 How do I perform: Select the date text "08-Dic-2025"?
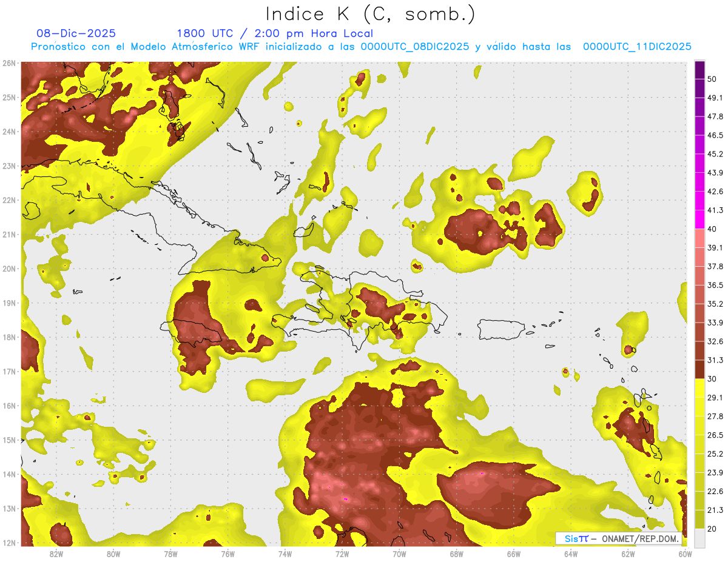pos(76,33)
